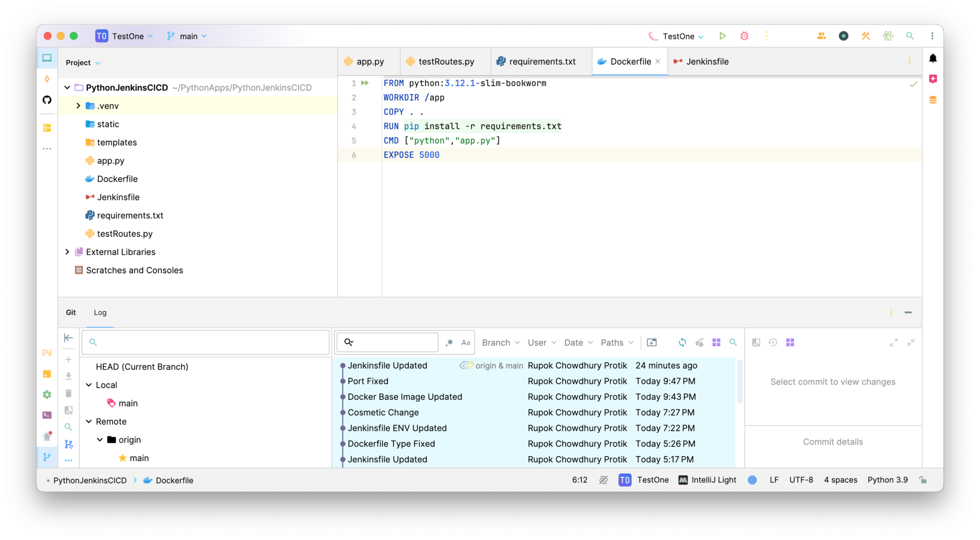The image size is (980, 540).
Task: Open the Paths filter dropdown
Action: pos(615,342)
